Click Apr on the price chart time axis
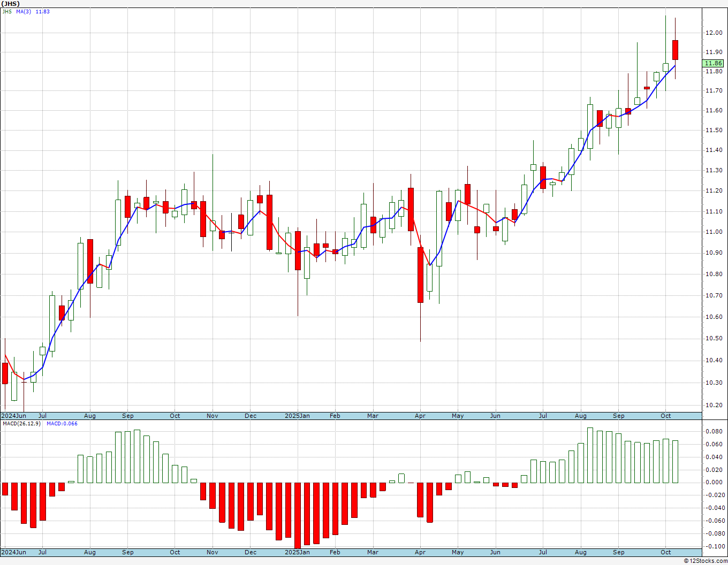Viewport: 728px width, 565px height. [420, 416]
